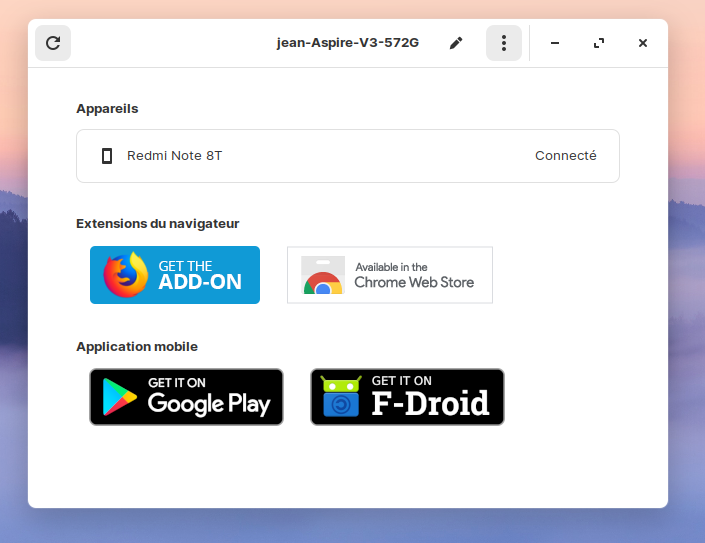Select the Google Play badge text

(209, 397)
